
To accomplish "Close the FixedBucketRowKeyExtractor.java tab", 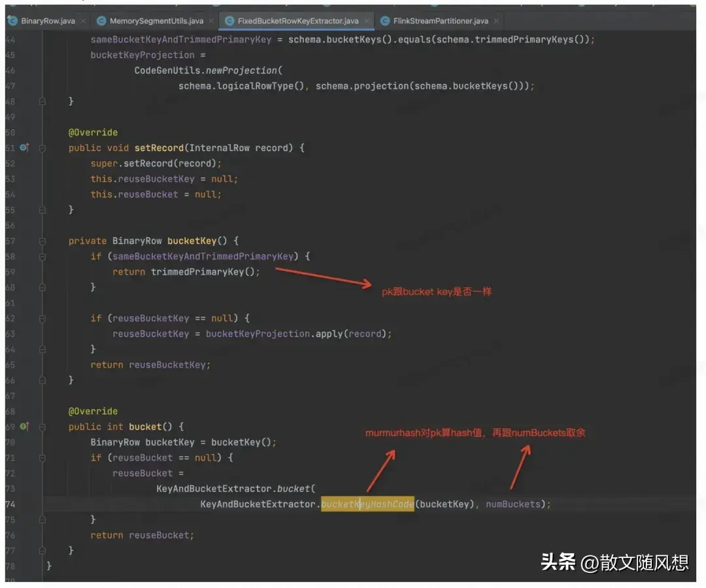I will point(367,21).
